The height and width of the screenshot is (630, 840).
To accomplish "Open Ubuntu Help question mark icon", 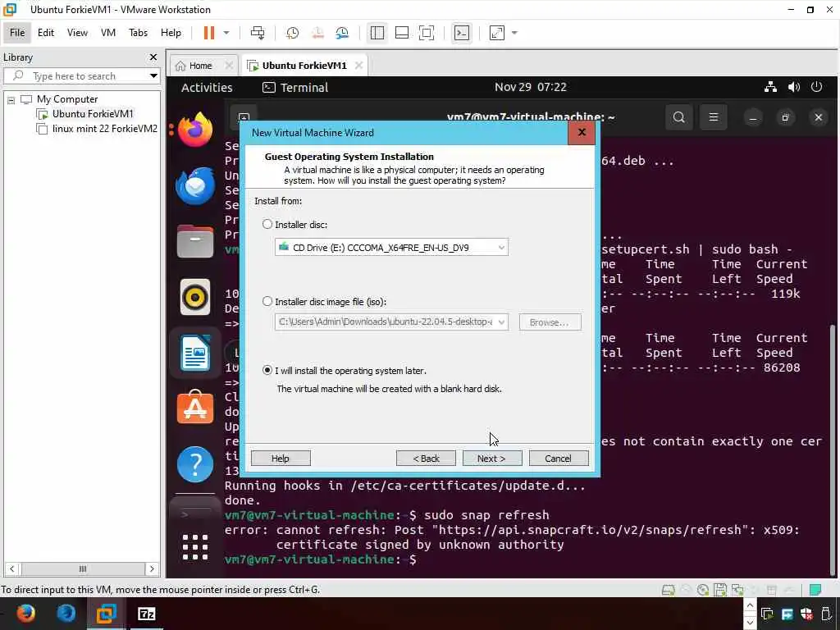I will 195,464.
